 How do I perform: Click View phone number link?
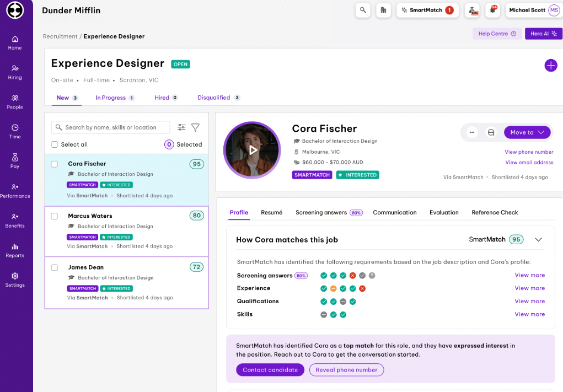(529, 152)
